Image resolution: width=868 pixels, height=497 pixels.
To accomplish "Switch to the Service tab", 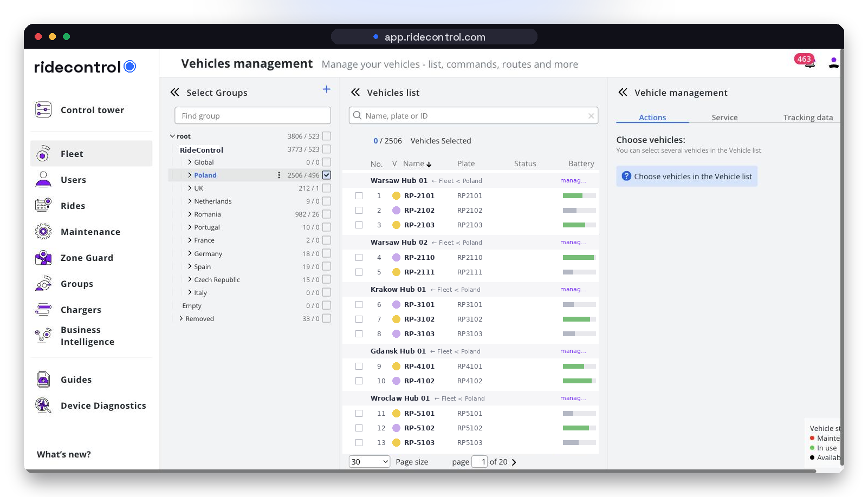I will (x=724, y=117).
